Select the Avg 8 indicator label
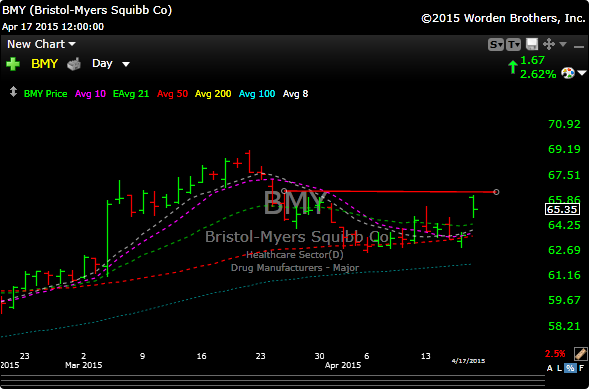 (x=295, y=94)
